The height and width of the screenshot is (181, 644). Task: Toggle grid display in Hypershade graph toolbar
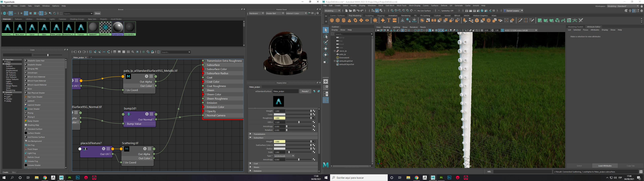click(144, 52)
